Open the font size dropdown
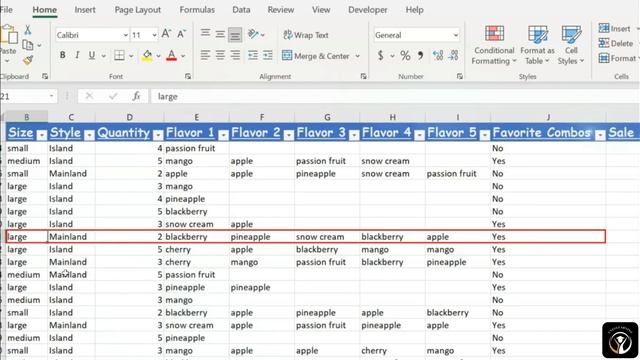This screenshot has height=360, width=640. (154, 35)
